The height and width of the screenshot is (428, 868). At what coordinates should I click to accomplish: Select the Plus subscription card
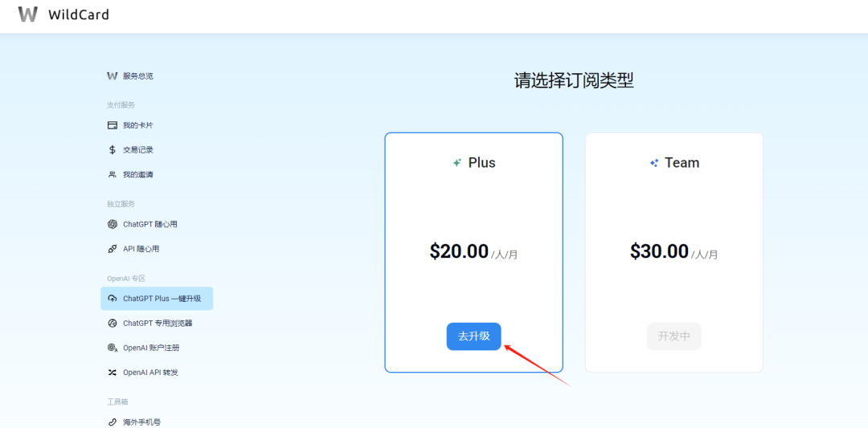pyautogui.click(x=474, y=252)
